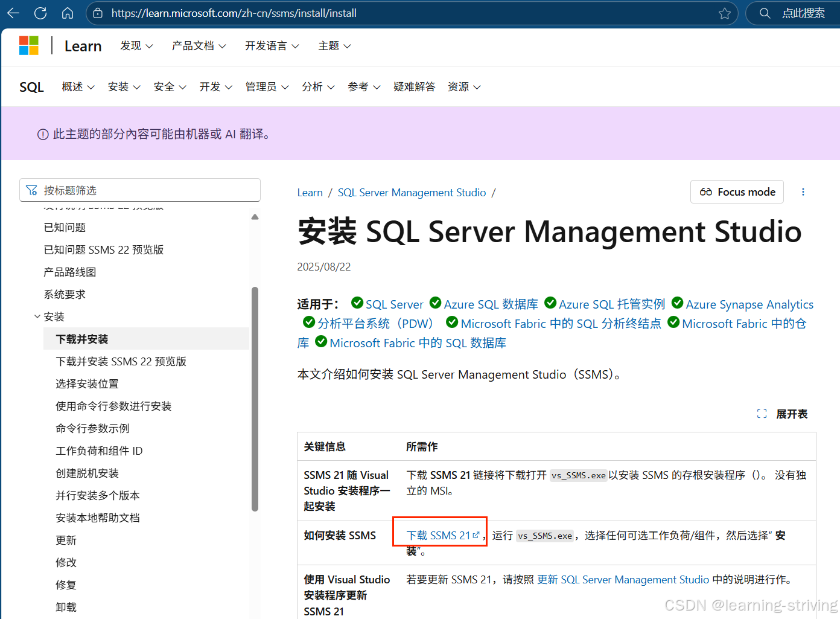Click the Learn brand link

click(x=83, y=47)
